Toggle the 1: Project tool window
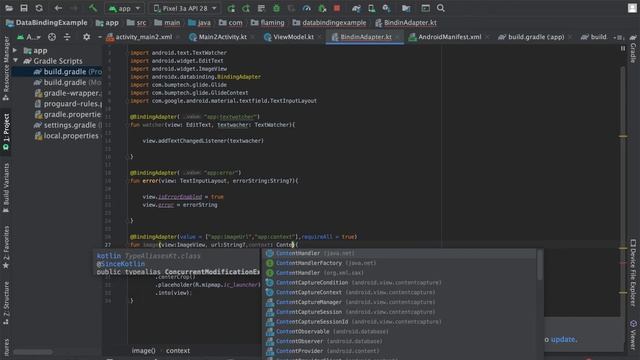Viewport: 640px width, 360px height. point(6,131)
